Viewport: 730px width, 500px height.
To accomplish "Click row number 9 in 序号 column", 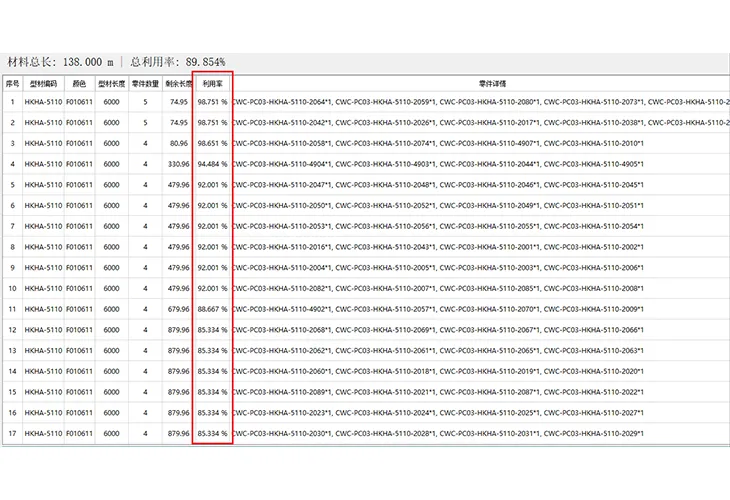I will point(13,267).
